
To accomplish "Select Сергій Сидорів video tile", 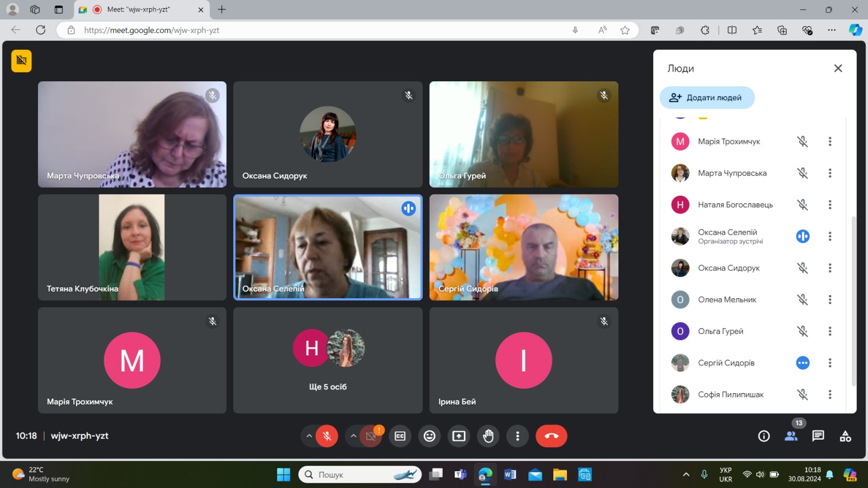I will [x=524, y=247].
